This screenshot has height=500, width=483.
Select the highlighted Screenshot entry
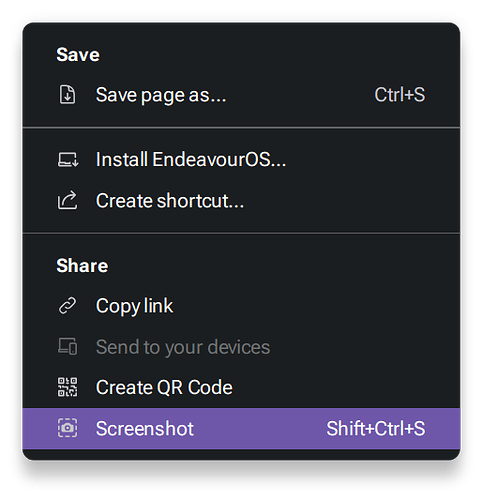(x=241, y=428)
